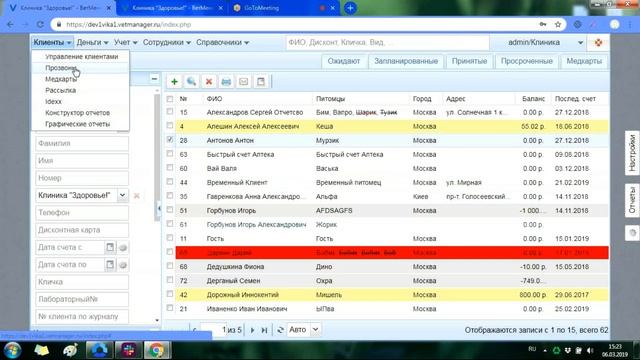Expand the Сотрудники menu
Viewport: 640px width, 360px height.
pyautogui.click(x=167, y=42)
